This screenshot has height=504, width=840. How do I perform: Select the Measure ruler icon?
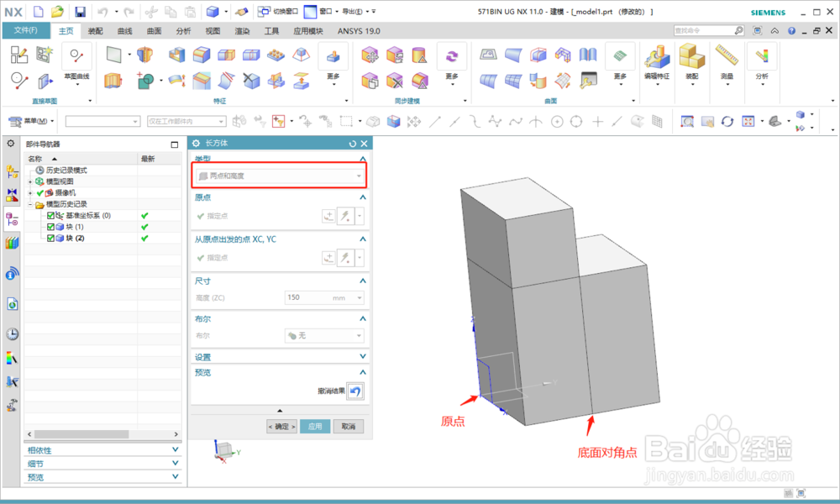[x=727, y=56]
